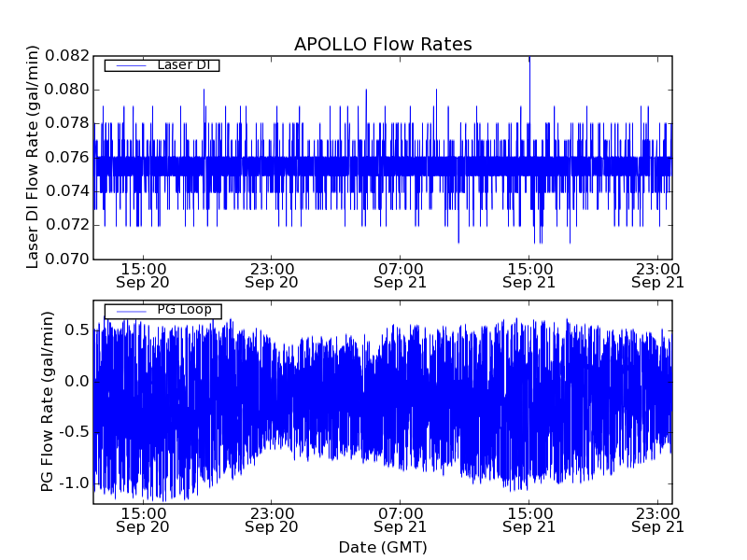This screenshot has height=560, width=747.
Task: Click the blue line sample in PG Loop legend
Action: tap(132, 312)
